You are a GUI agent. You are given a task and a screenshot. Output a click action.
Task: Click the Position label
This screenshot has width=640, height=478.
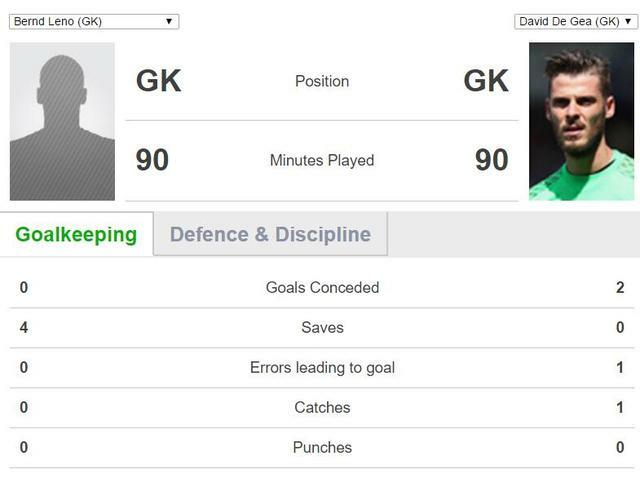[x=322, y=81]
